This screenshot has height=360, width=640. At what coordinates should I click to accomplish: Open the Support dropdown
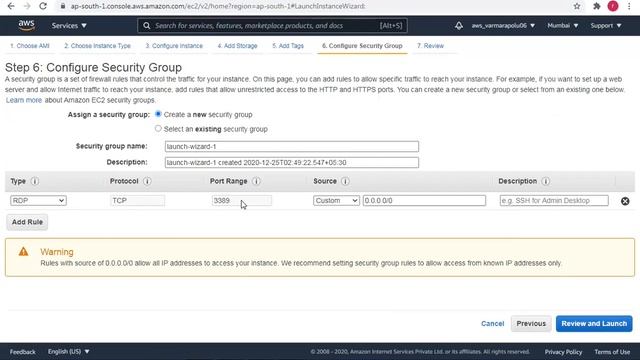606,26
